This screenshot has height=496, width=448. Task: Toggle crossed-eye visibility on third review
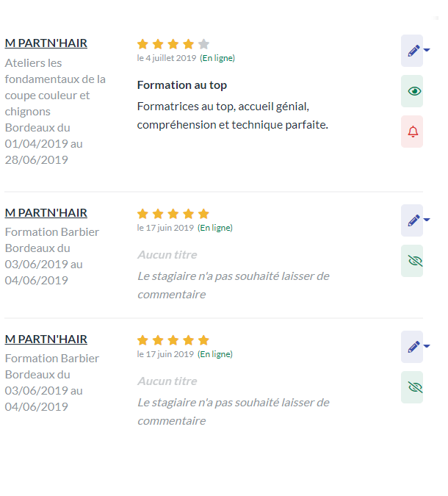412,387
